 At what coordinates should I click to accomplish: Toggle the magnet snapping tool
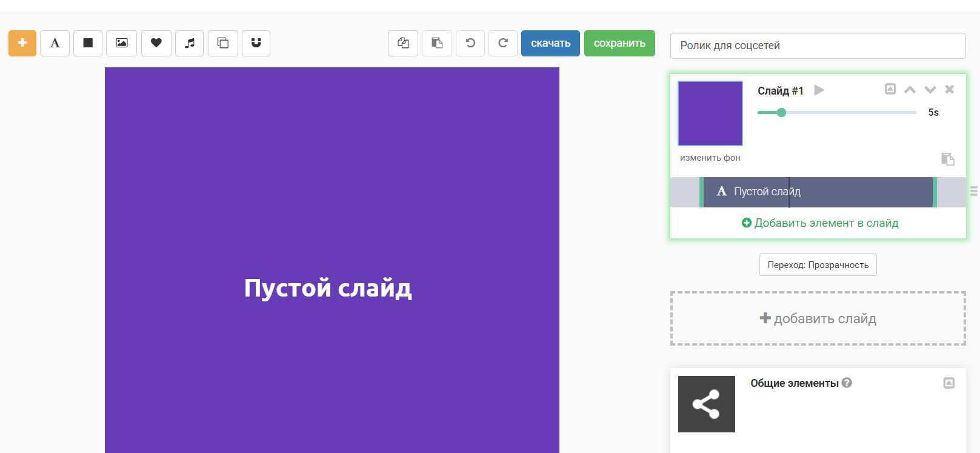click(x=256, y=43)
